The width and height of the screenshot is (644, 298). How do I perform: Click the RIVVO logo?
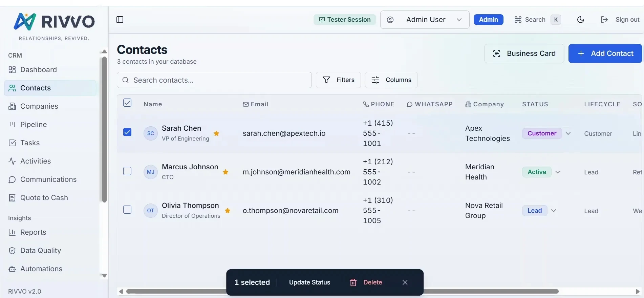tap(54, 22)
